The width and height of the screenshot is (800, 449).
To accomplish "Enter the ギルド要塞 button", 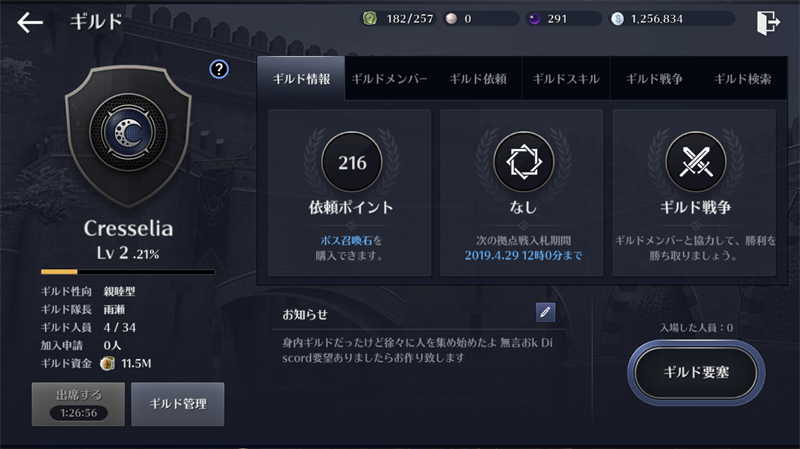I will tap(696, 373).
